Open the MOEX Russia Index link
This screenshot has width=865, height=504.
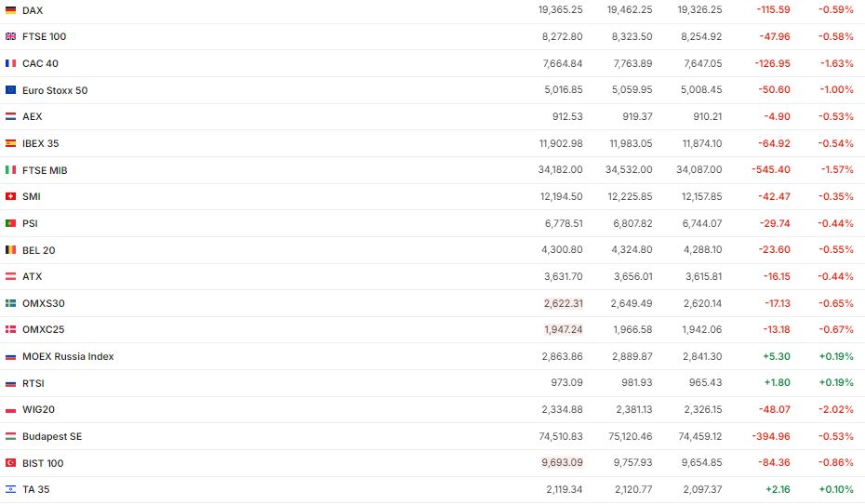coord(68,356)
